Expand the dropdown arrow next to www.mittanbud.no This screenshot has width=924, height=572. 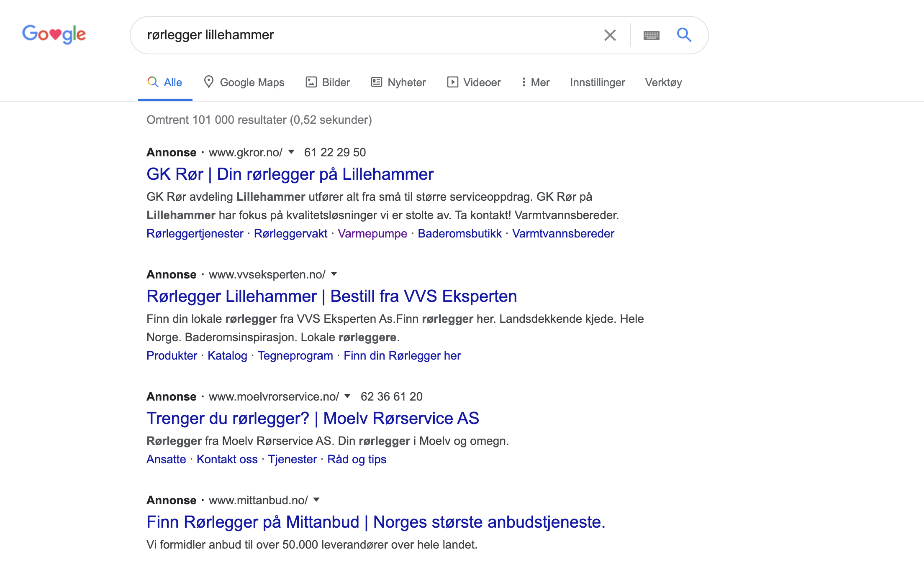[316, 500]
